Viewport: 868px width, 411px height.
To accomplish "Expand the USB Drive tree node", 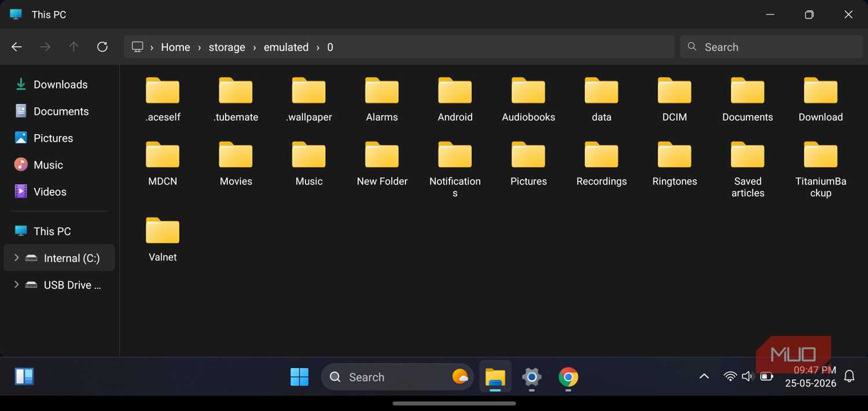I will click(x=16, y=284).
